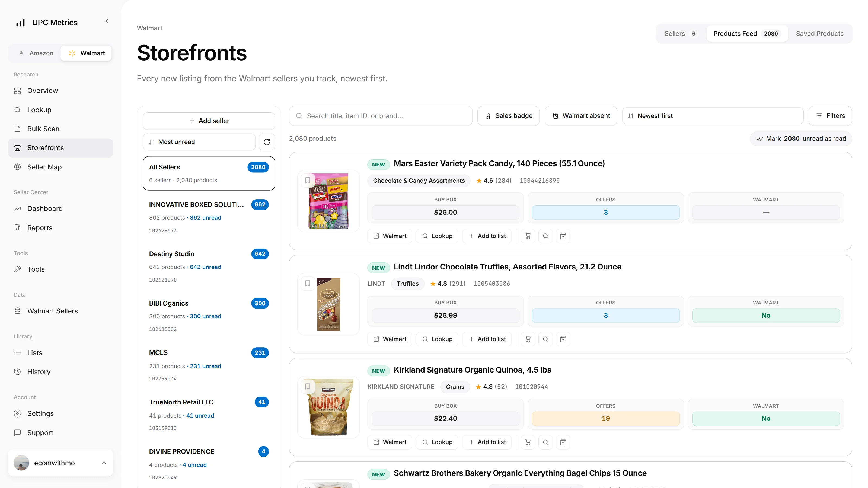Screen dimensions: 868x488
Task: Add Kirkland Quinoa to list
Action: (487, 442)
